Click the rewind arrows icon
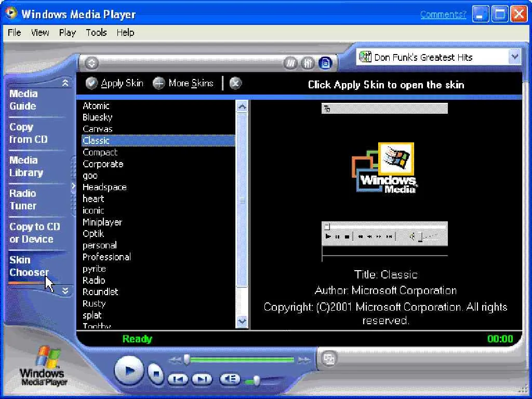 pyautogui.click(x=175, y=360)
